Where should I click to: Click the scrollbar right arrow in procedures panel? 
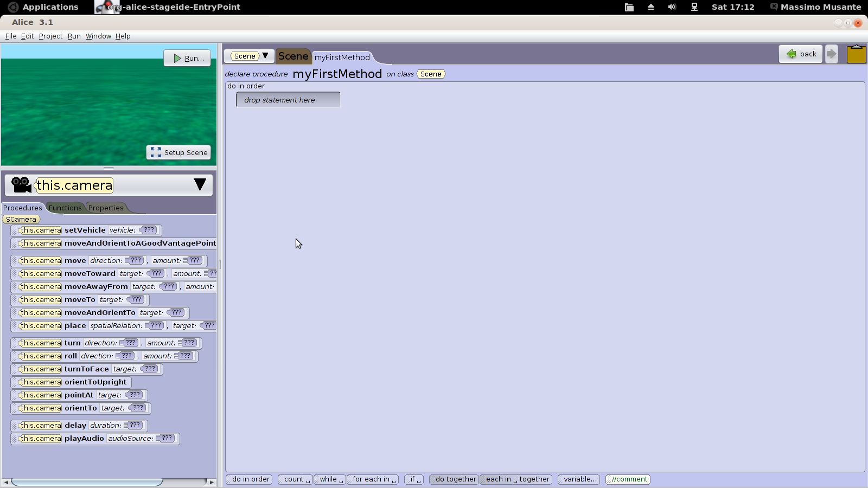[x=212, y=481]
